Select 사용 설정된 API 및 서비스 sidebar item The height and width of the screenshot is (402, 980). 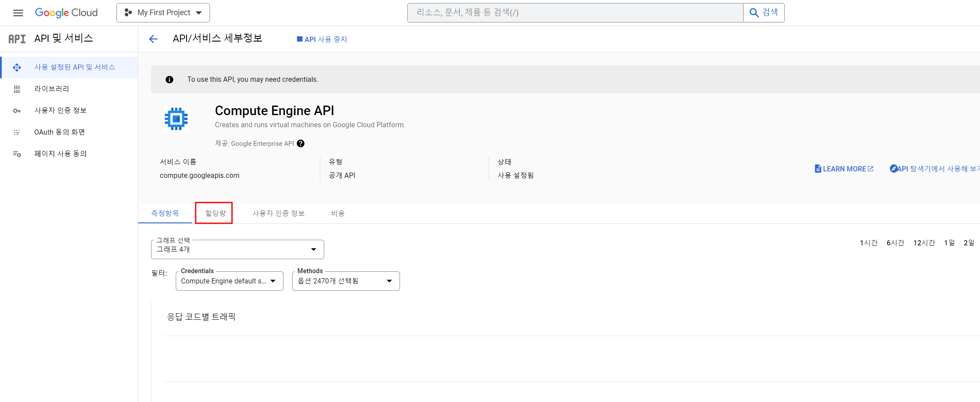(69, 67)
